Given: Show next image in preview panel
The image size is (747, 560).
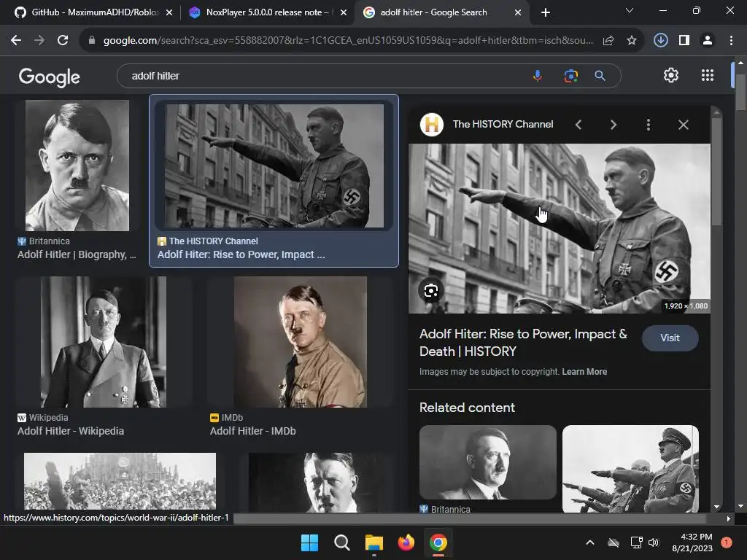Looking at the screenshot, I should pyautogui.click(x=613, y=125).
